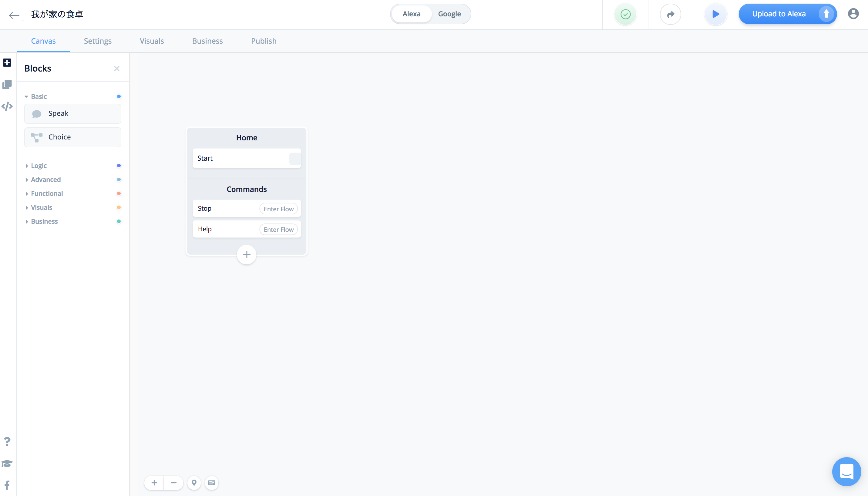
Task: Open the Publish tab
Action: tap(264, 41)
